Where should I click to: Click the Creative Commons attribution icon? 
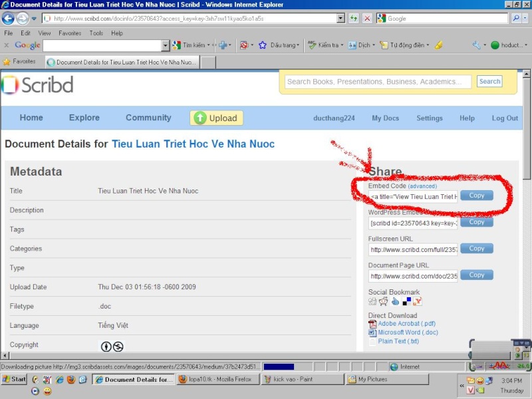pos(106,346)
